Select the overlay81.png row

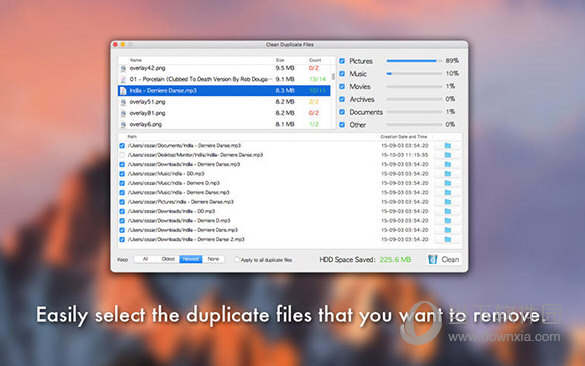coord(224,113)
